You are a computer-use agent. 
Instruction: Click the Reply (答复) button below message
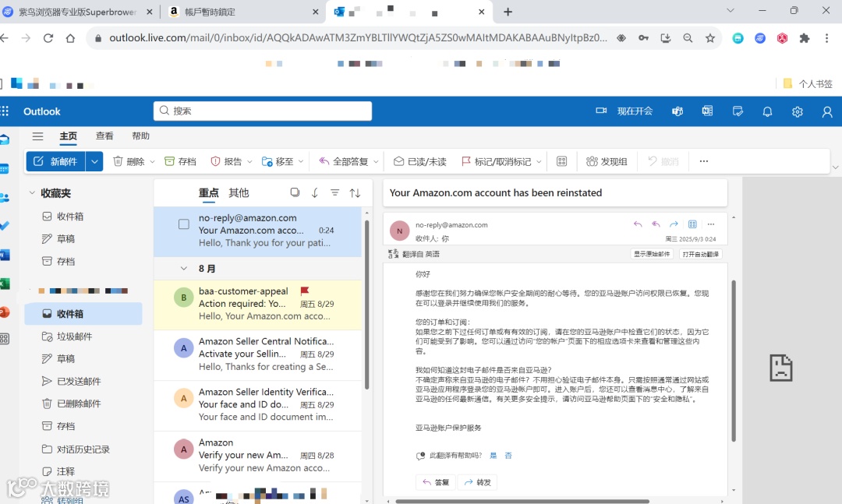click(436, 482)
